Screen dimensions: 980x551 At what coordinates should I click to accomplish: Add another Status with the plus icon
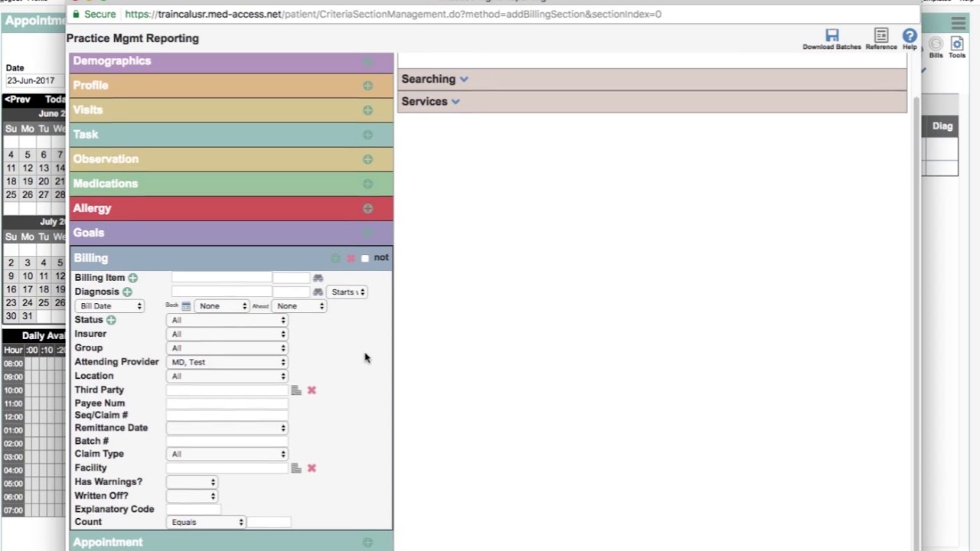(111, 320)
